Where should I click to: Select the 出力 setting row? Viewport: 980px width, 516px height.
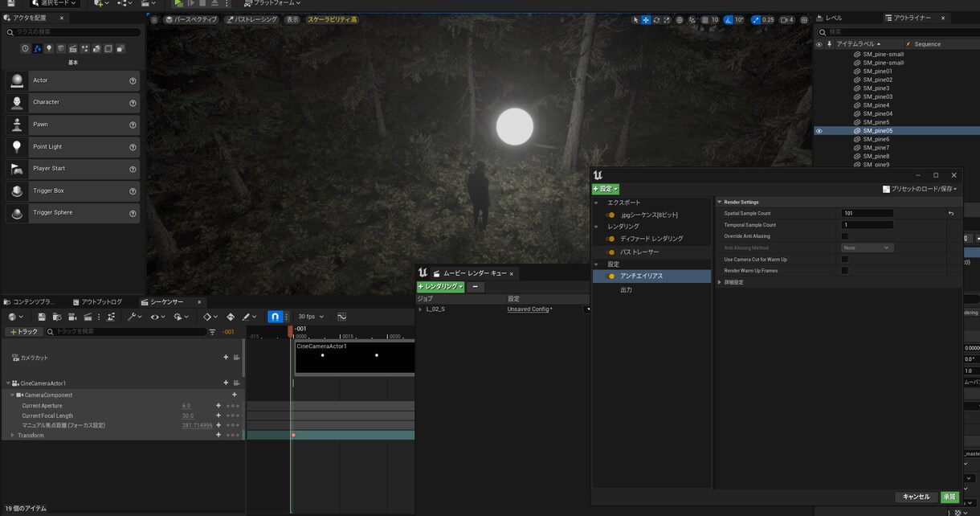652,289
